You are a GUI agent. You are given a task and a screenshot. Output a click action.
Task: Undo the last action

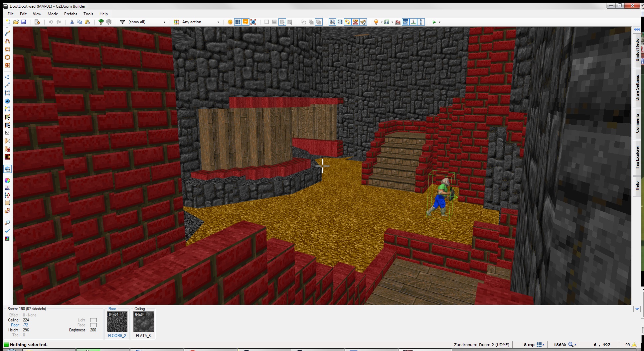51,22
